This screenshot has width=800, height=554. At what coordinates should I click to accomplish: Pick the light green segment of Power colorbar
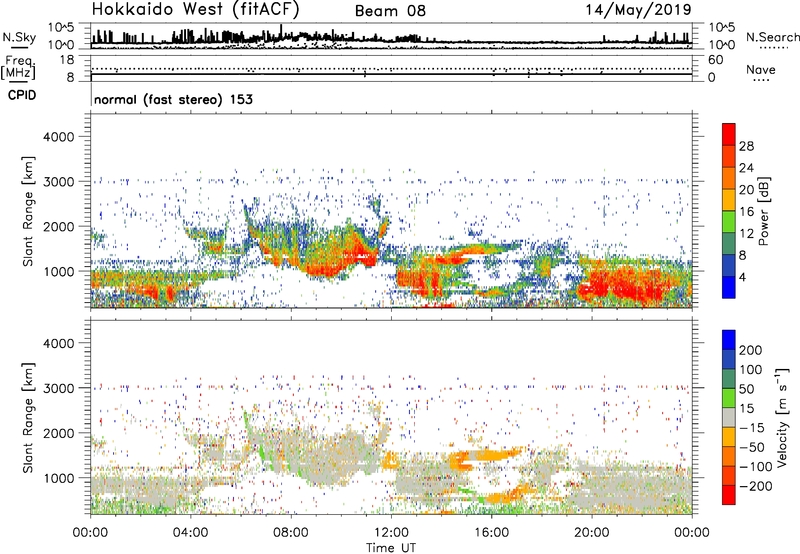729,222
